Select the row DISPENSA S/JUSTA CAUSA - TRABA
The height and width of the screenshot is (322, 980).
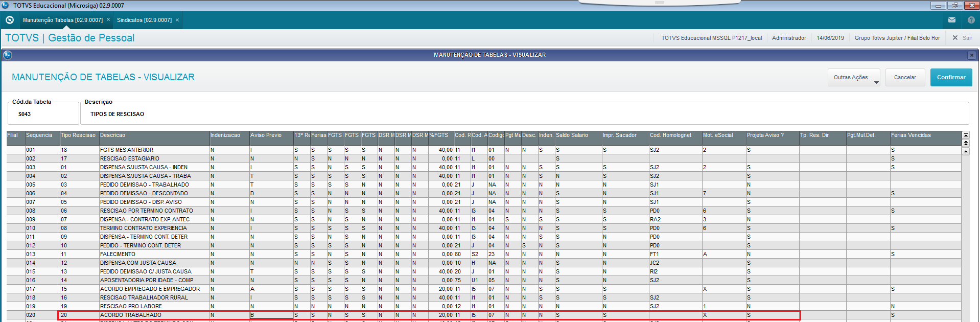(x=484, y=176)
